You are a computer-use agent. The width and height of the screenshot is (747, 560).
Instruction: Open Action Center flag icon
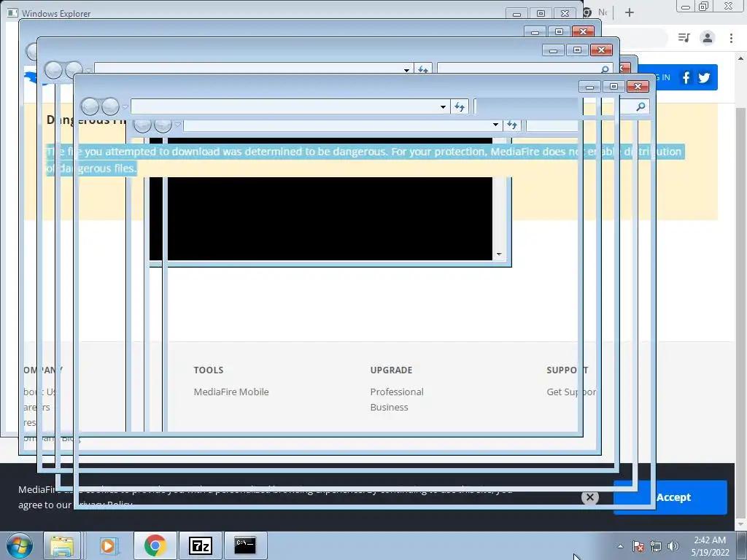(638, 546)
